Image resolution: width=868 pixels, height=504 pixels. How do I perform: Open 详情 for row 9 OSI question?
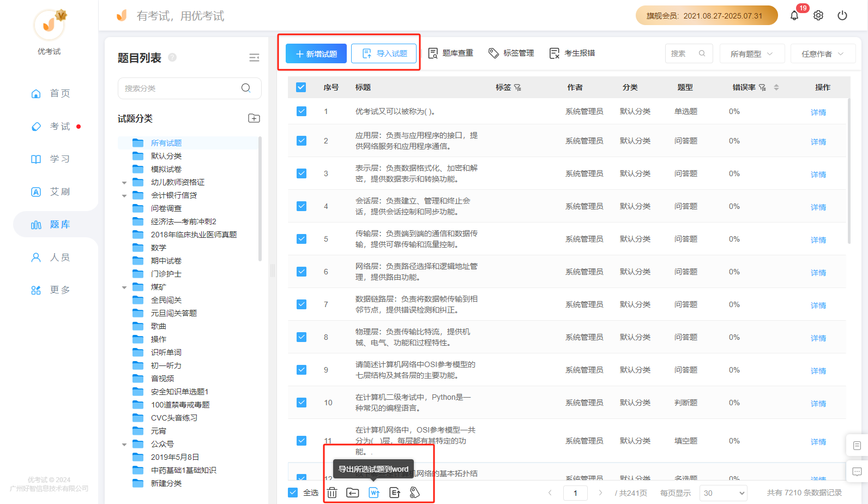click(x=818, y=371)
